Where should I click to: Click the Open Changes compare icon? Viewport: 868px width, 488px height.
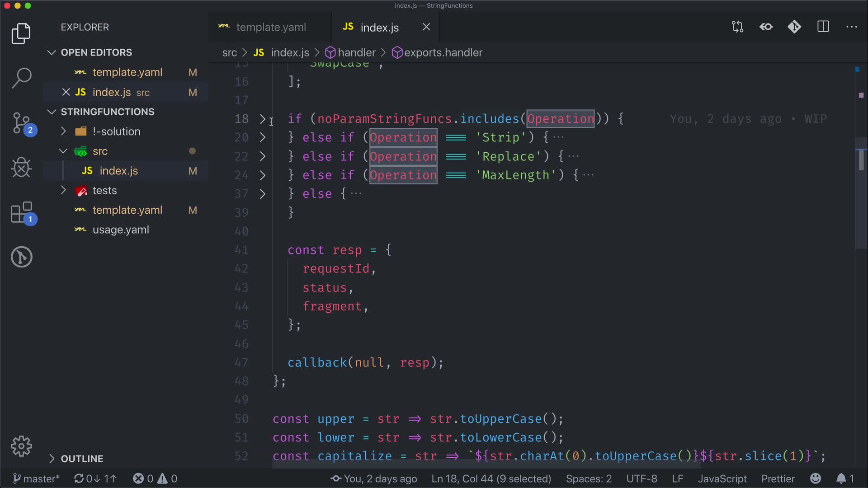737,27
